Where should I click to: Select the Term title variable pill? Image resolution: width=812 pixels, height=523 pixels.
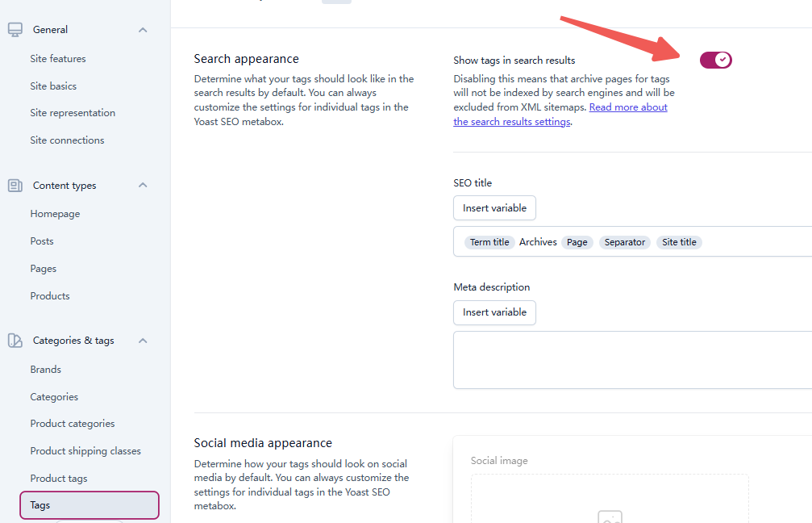[x=489, y=241]
